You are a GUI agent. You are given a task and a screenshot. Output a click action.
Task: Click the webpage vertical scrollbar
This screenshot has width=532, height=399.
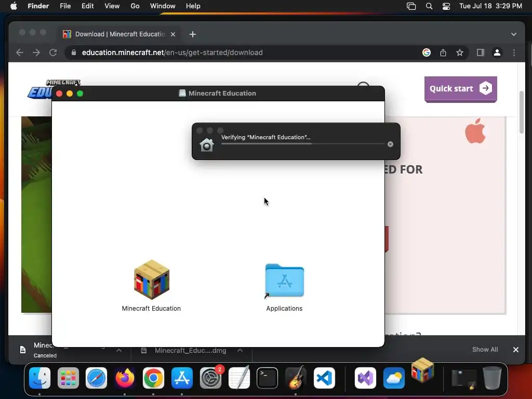pos(522,112)
